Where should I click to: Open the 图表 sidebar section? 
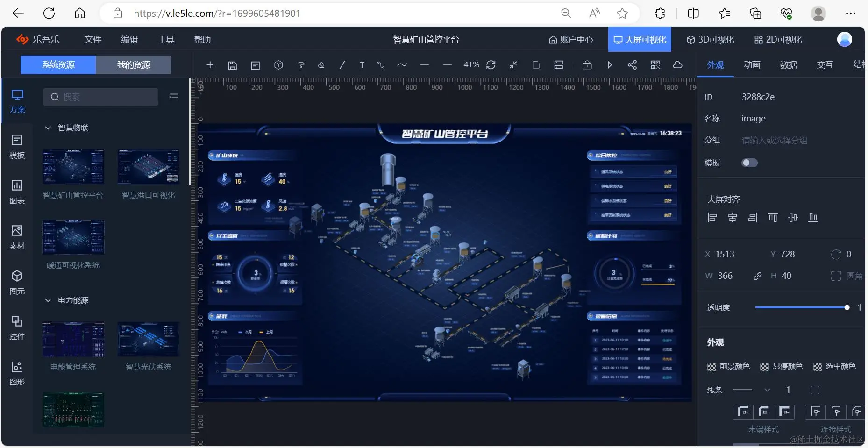17,192
